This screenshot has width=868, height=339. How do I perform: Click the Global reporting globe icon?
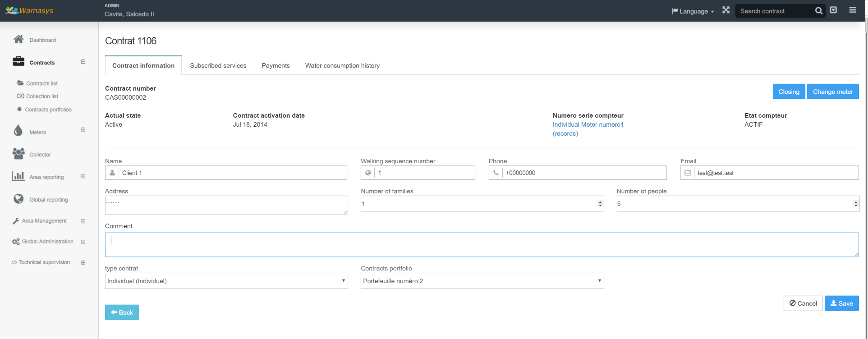point(18,199)
